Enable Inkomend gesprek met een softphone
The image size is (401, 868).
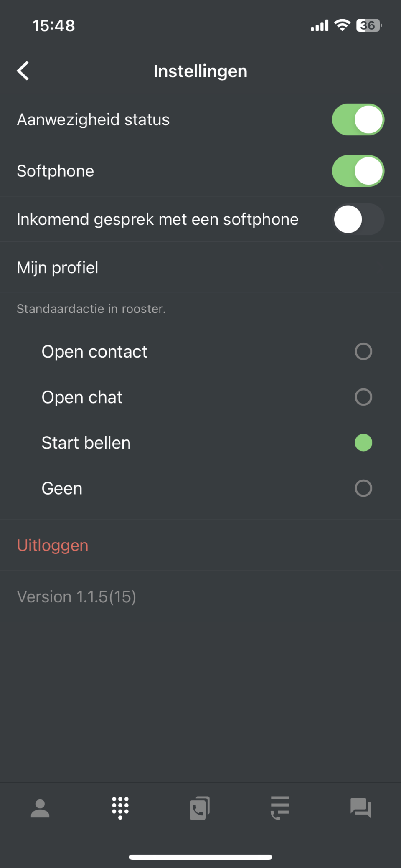pyautogui.click(x=358, y=219)
